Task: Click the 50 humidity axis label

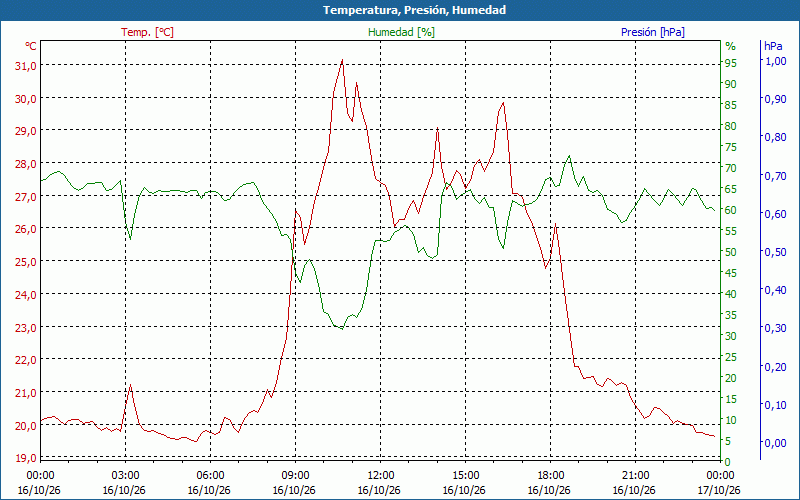Action: pyautogui.click(x=731, y=252)
